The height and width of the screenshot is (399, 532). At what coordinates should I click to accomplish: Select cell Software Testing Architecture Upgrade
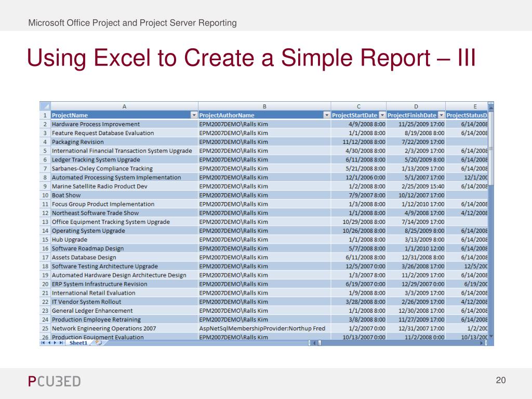[124, 267]
